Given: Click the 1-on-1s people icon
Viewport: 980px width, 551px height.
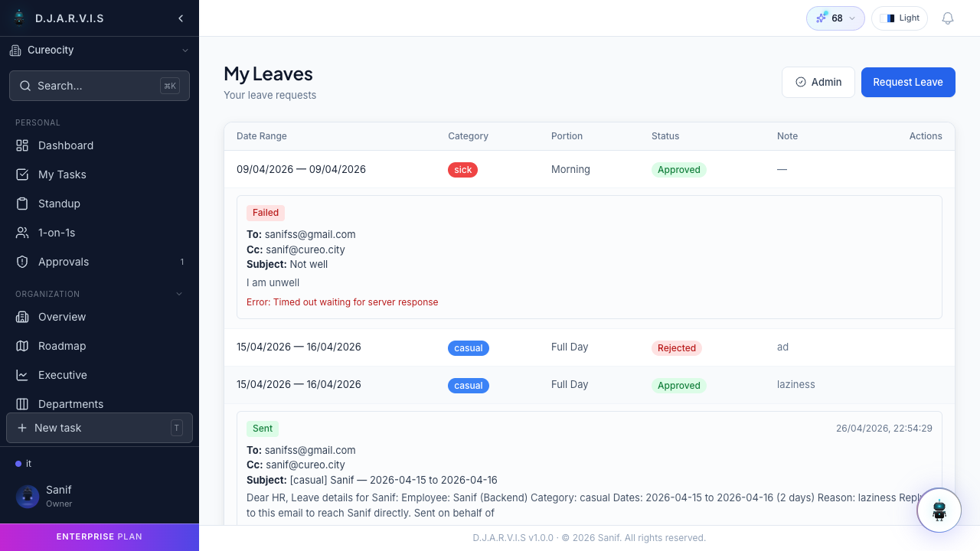Looking at the screenshot, I should coord(22,233).
